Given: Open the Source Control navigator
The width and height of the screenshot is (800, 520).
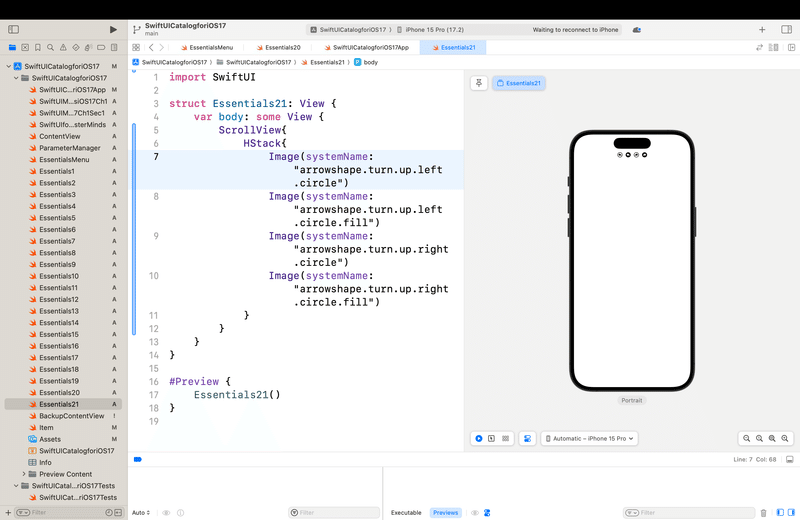Looking at the screenshot, I should (25, 47).
